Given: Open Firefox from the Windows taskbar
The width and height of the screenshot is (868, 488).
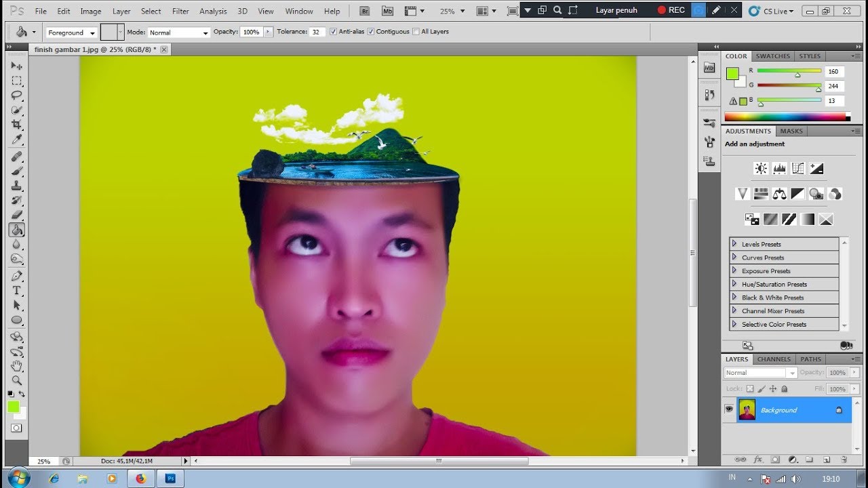Looking at the screenshot, I should click(141, 478).
